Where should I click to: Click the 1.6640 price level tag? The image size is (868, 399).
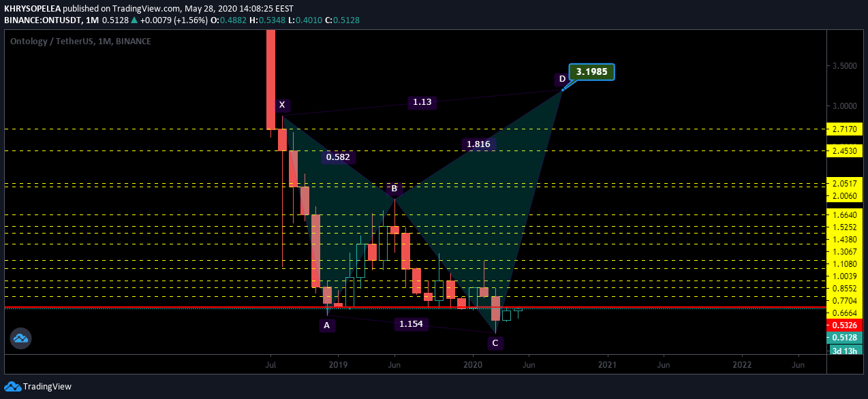pos(846,214)
